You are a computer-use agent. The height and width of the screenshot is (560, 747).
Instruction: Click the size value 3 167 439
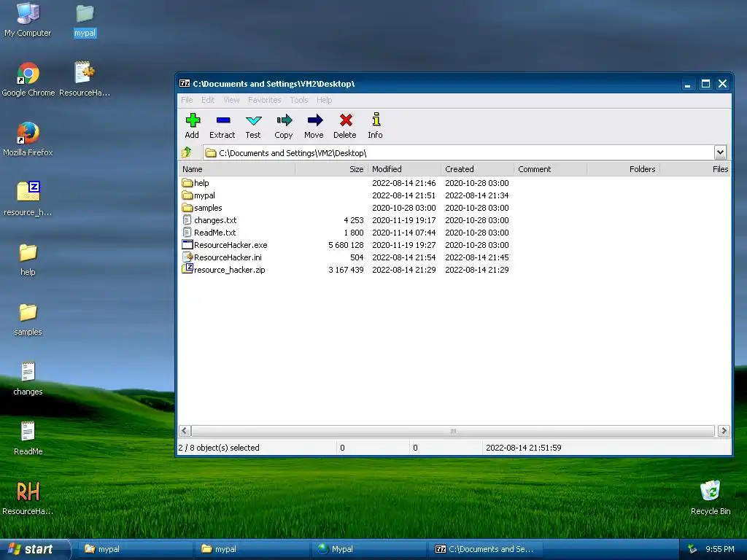click(346, 270)
